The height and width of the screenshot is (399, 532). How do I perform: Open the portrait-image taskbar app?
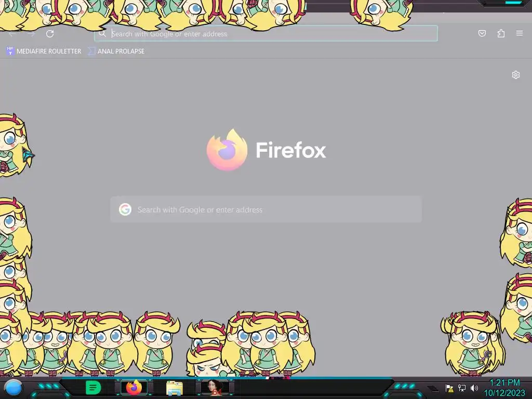(216, 388)
